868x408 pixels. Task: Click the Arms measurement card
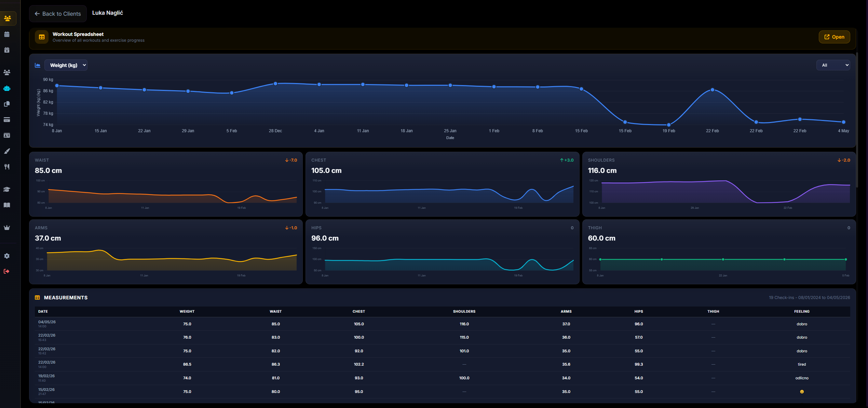pyautogui.click(x=166, y=252)
